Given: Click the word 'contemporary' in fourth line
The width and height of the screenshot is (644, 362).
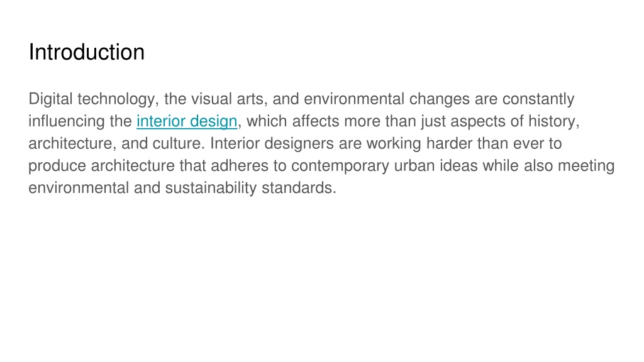Looking at the screenshot, I should (x=340, y=166).
